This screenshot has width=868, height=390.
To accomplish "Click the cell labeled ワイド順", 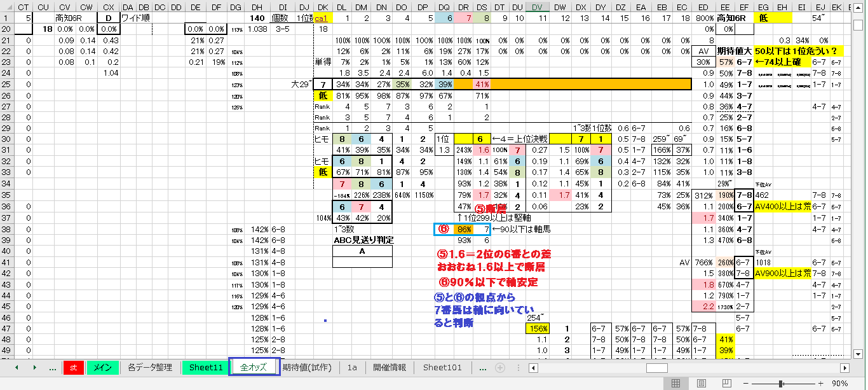I will 135,18.
